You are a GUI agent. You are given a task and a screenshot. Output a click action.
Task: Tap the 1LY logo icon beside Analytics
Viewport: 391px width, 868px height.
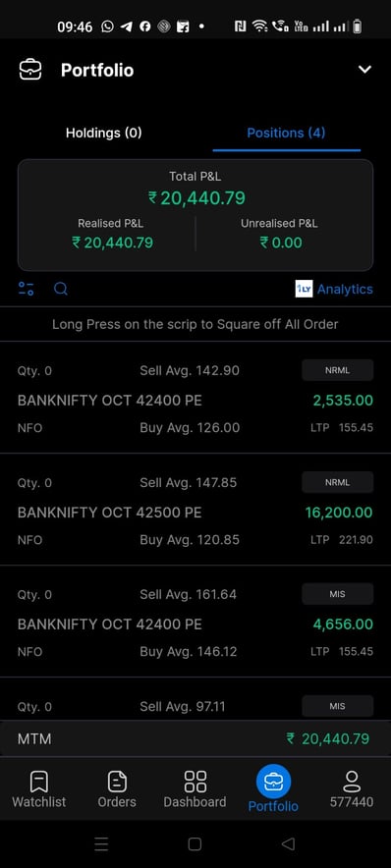coord(304,289)
